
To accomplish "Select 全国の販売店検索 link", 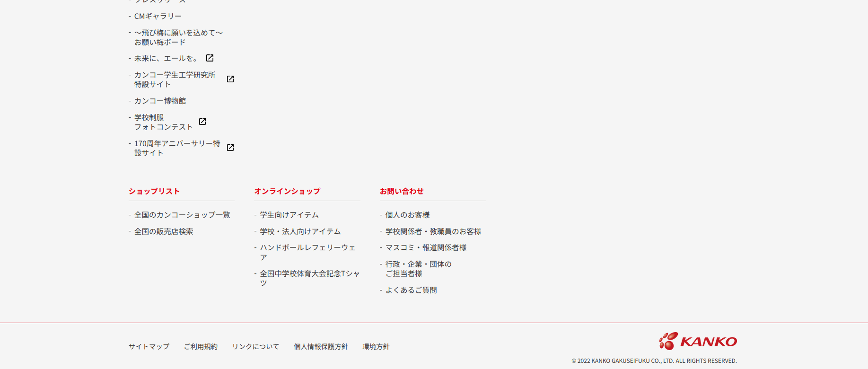I will pyautogui.click(x=164, y=231).
